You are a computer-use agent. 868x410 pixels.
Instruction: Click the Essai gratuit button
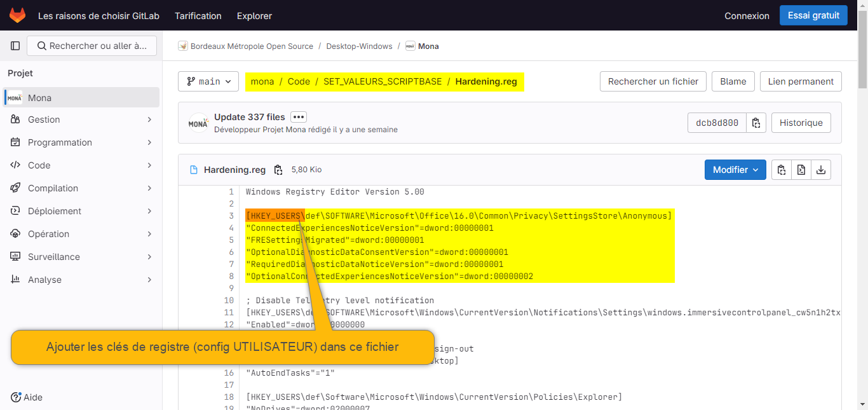pyautogui.click(x=813, y=15)
